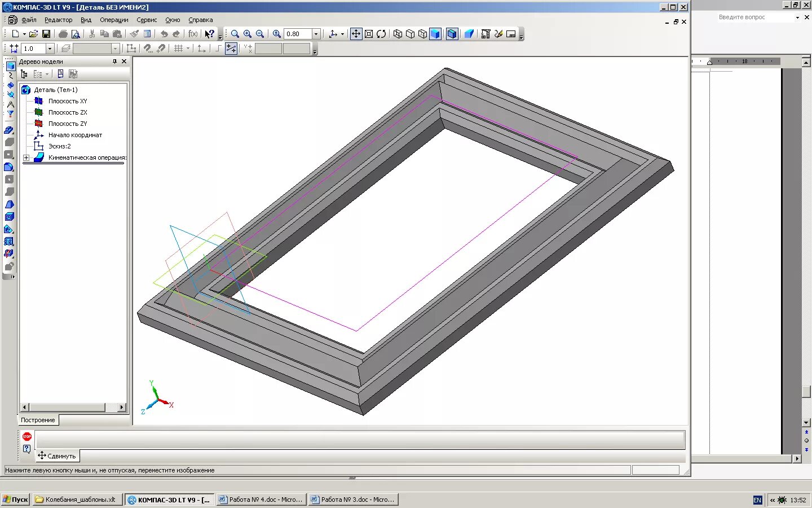Click the tree display structure icon

click(24, 74)
